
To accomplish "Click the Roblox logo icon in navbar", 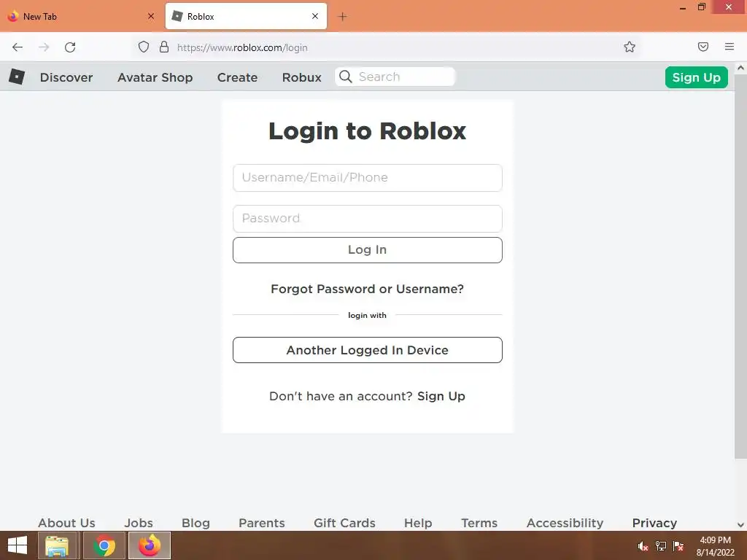I will (17, 77).
